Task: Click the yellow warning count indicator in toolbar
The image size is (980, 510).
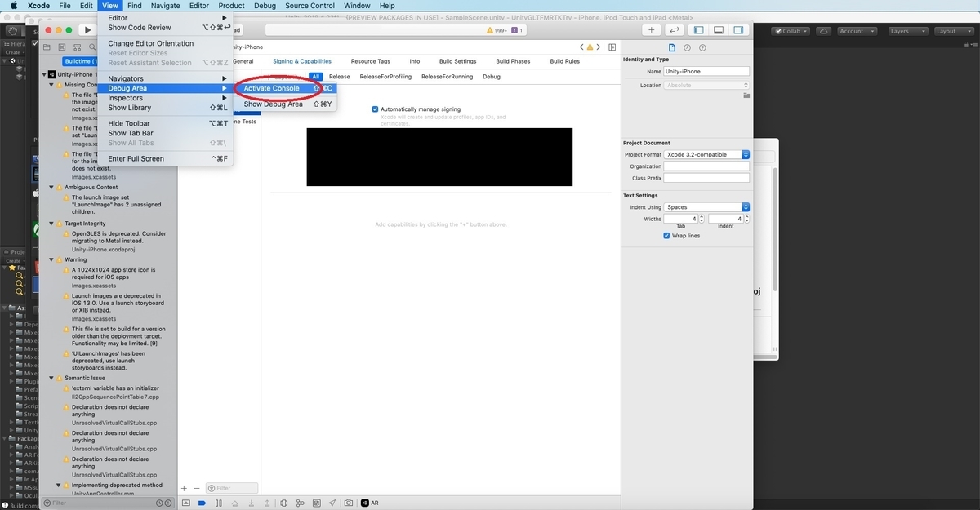Action: (x=497, y=30)
